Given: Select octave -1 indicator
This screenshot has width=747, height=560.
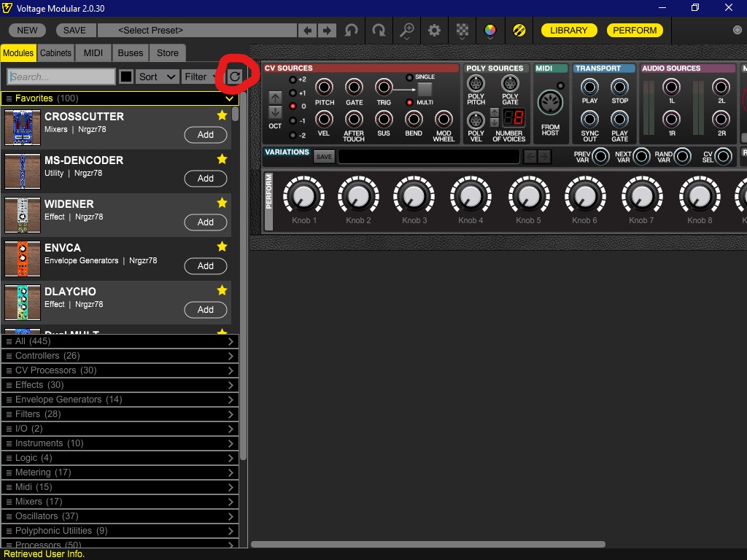Looking at the screenshot, I should tap(293, 121).
